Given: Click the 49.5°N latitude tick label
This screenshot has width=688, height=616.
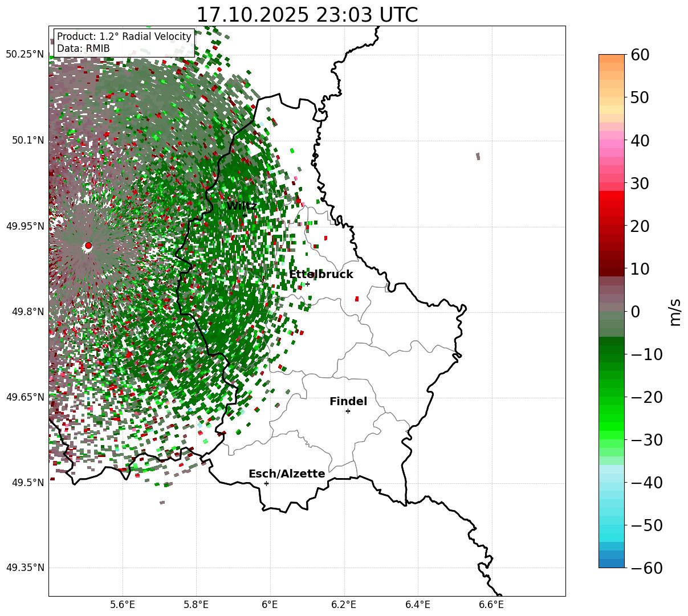Looking at the screenshot, I should coord(27,483).
